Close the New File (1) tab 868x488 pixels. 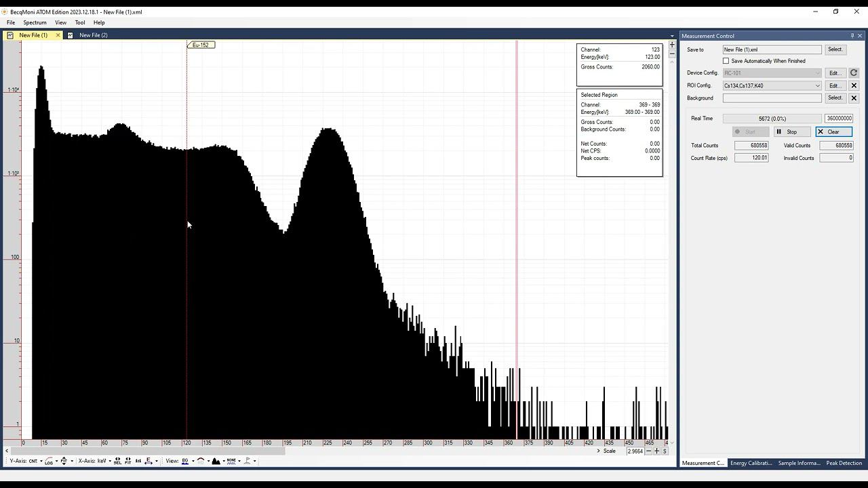pyautogui.click(x=58, y=35)
